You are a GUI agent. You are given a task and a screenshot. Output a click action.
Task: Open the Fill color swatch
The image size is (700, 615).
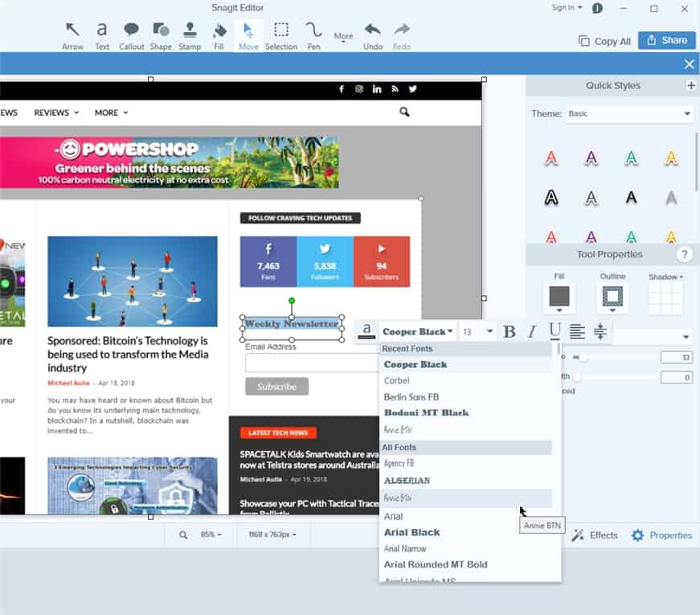pyautogui.click(x=559, y=298)
